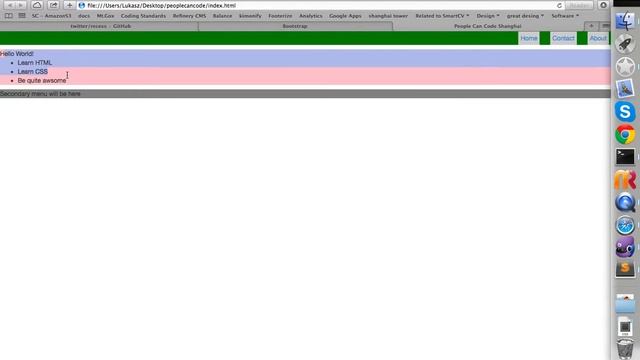This screenshot has height=360, width=640.
Task: Open the purple creature app in dock
Action: click(x=625, y=247)
